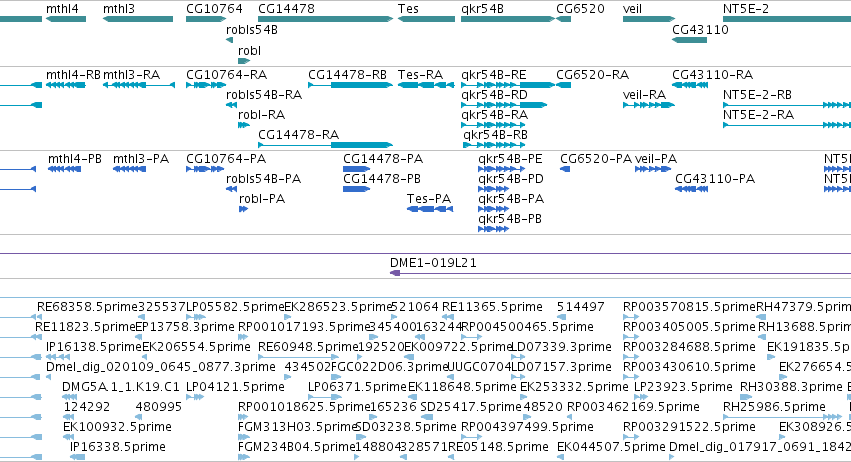Open the CG14478-PB protein label
This screenshot has height=462, width=851.
pyautogui.click(x=382, y=179)
